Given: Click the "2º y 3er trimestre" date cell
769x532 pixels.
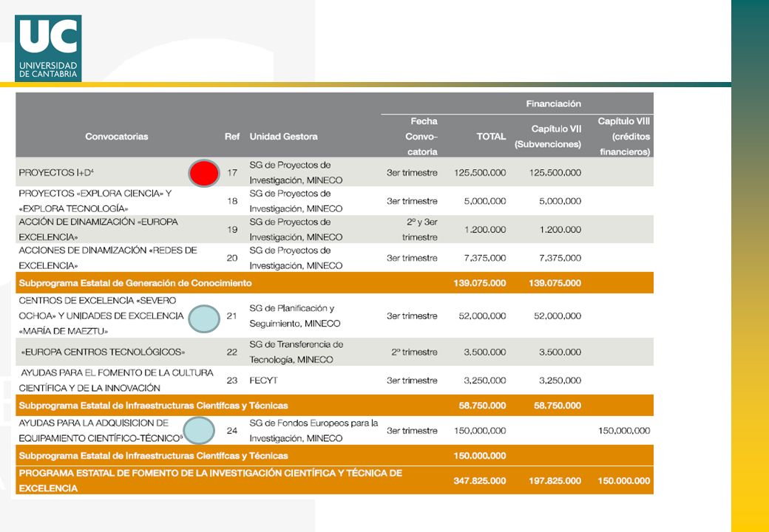Looking at the screenshot, I should 420,229.
